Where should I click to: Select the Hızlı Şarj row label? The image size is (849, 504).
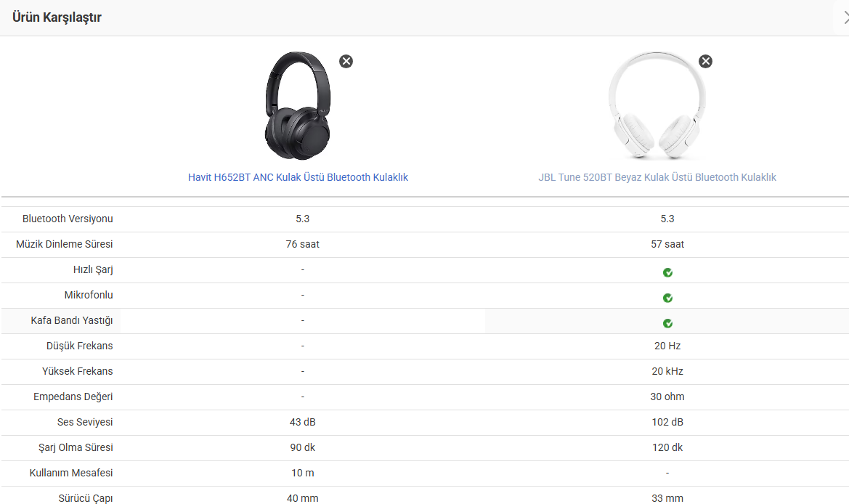[92, 269]
